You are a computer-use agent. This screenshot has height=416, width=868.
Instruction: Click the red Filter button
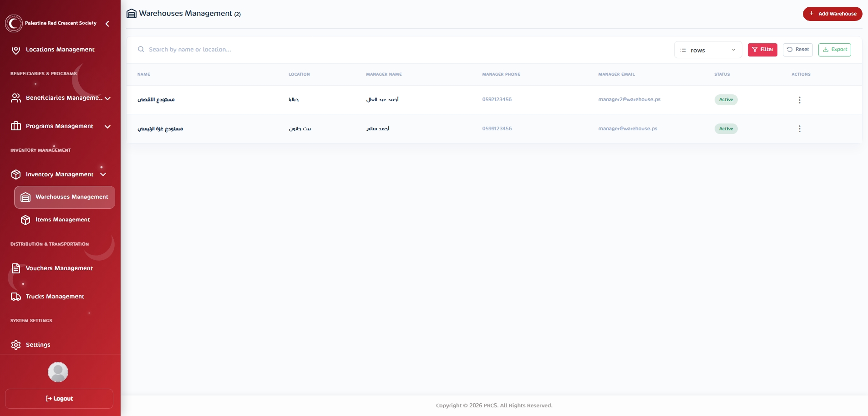point(762,50)
